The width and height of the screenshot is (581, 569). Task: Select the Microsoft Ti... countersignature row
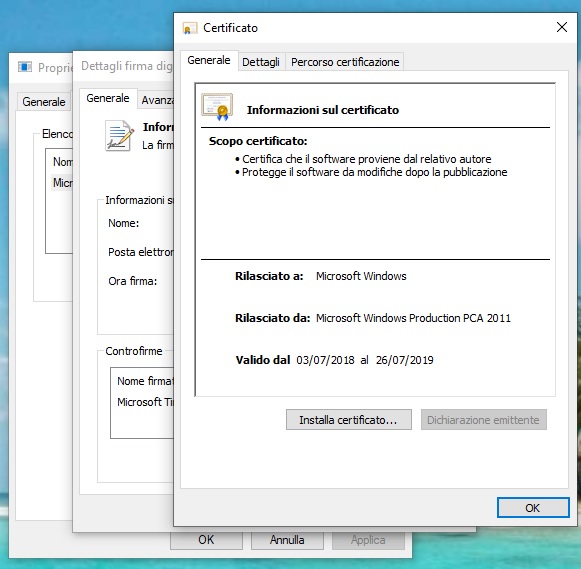145,402
